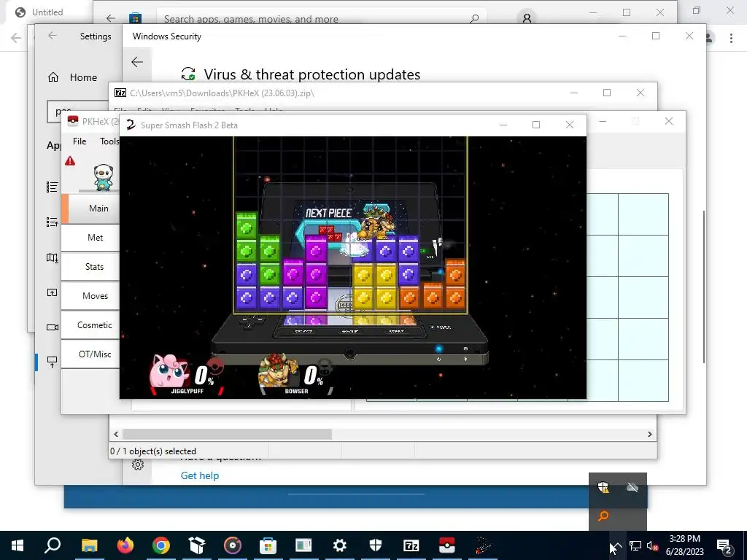This screenshot has height=560, width=747.
Task: Click the Super Smash Flash 2 title icon
Action: click(x=131, y=125)
